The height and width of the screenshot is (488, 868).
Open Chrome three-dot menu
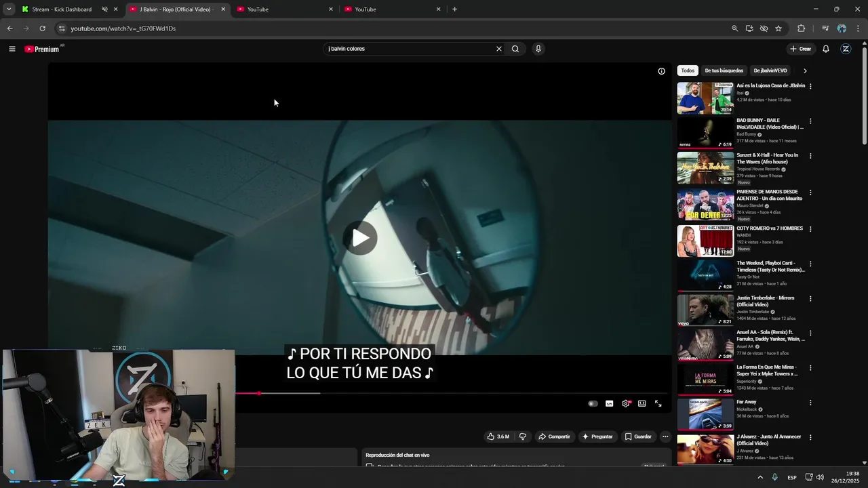tap(859, 28)
